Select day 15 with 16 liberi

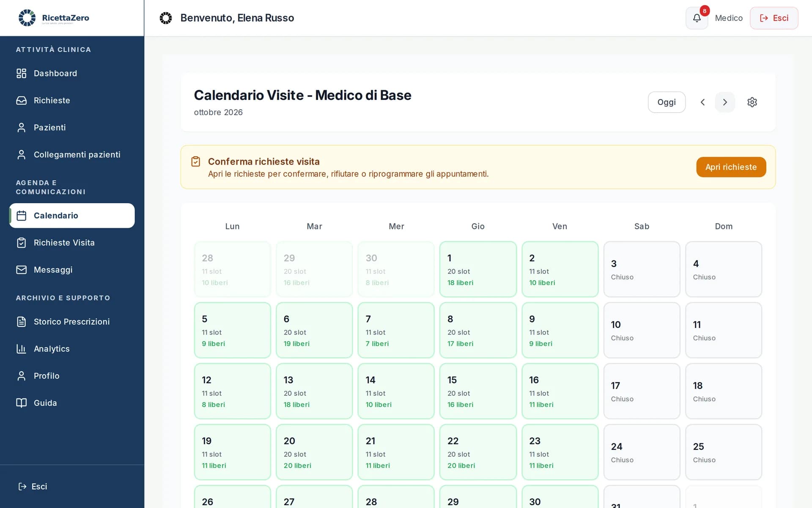478,391
